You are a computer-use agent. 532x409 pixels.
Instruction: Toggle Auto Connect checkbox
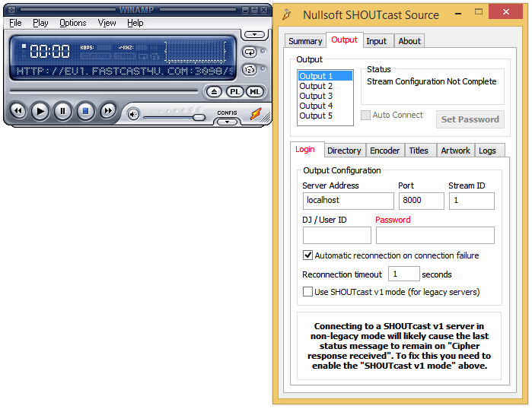coord(365,115)
